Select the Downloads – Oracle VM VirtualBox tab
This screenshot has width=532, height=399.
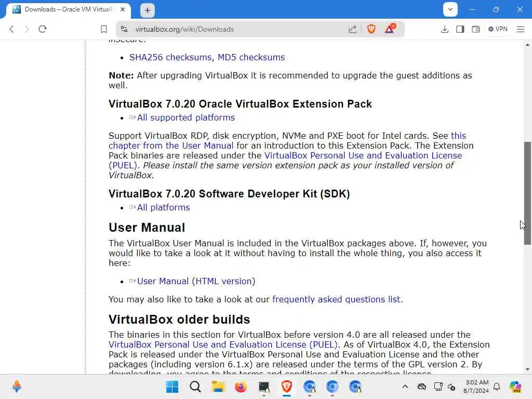pyautogui.click(x=68, y=9)
